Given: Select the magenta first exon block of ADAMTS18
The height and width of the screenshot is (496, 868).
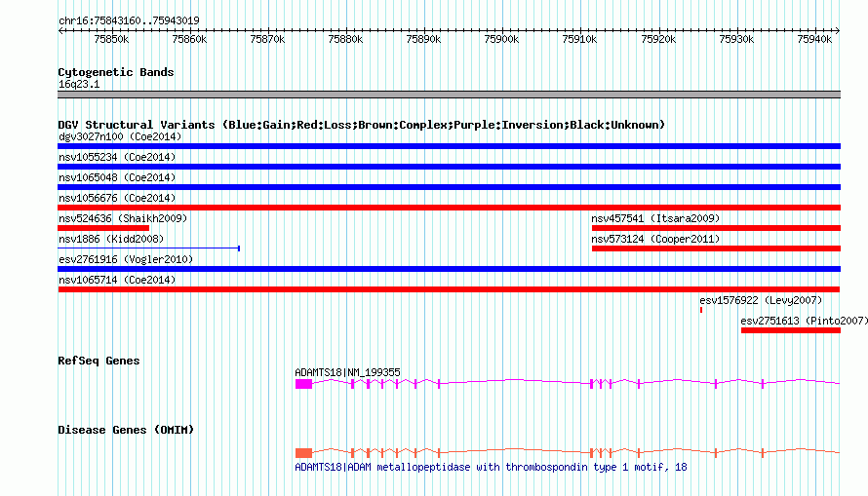Looking at the screenshot, I should point(303,384).
